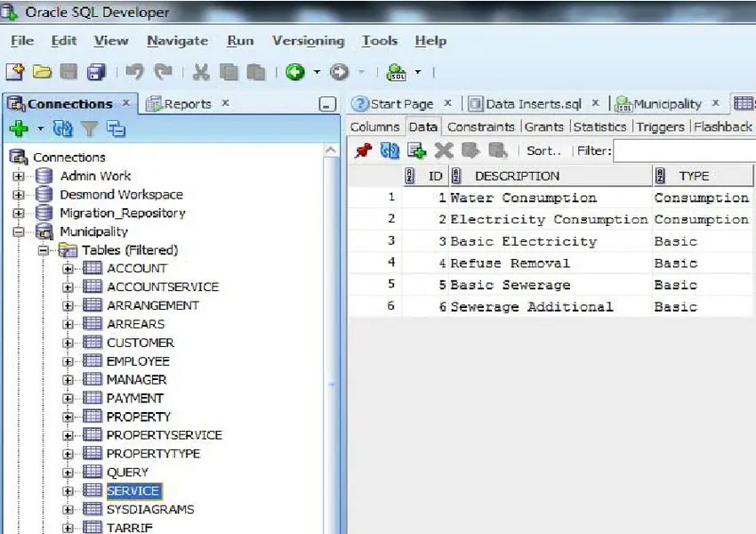Click the TYPE column sort icon

tap(660, 176)
